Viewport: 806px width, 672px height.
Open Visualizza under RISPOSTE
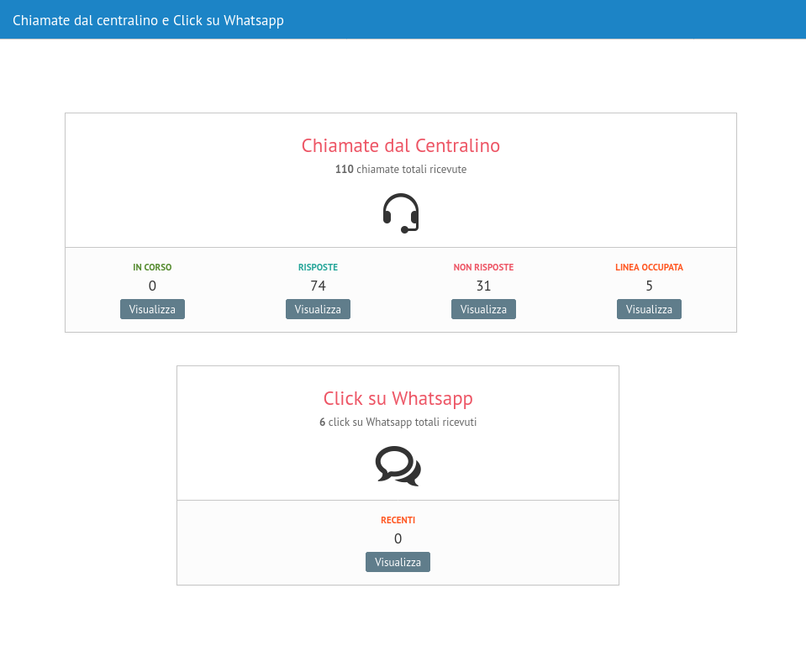tap(318, 309)
